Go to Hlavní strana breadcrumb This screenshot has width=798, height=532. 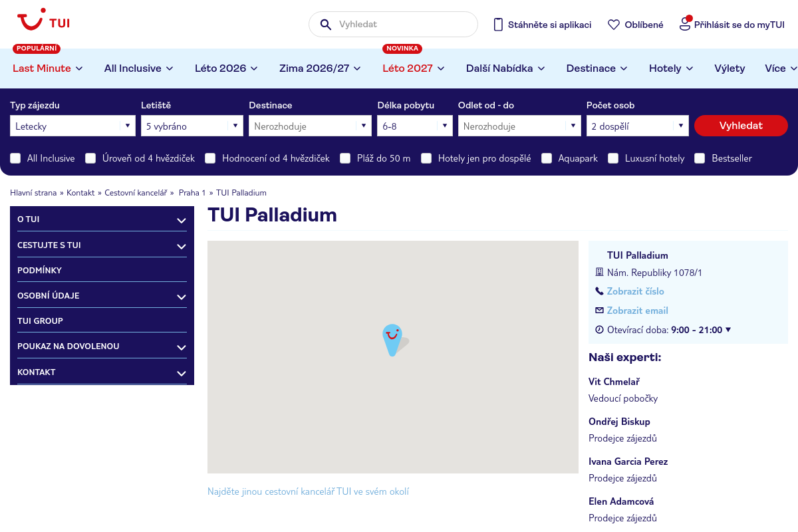point(34,193)
